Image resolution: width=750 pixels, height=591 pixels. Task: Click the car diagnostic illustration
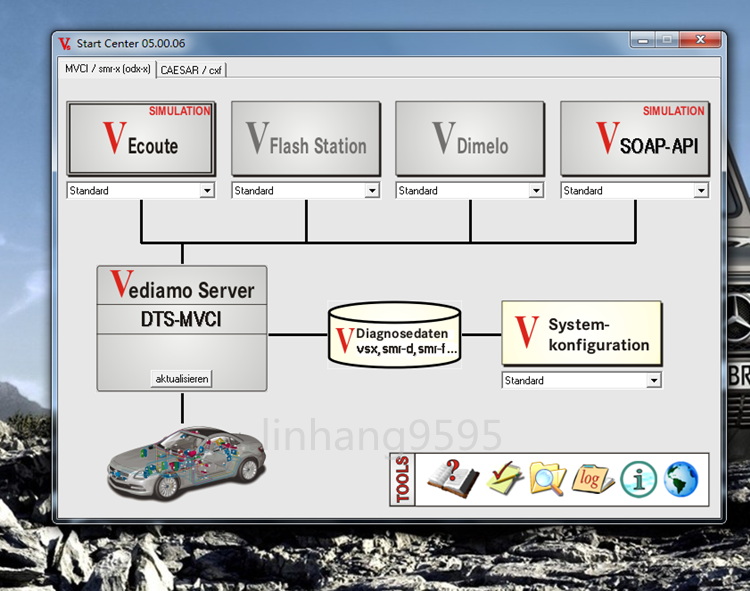click(186, 463)
